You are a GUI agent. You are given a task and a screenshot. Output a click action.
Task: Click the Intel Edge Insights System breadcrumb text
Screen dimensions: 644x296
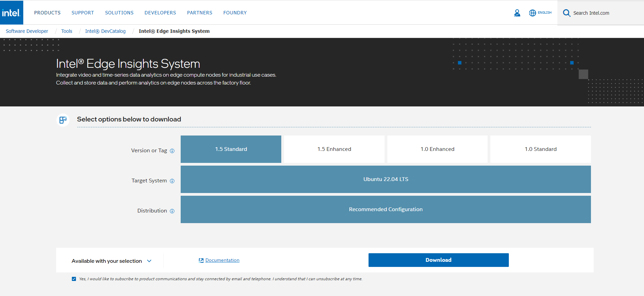(174, 31)
